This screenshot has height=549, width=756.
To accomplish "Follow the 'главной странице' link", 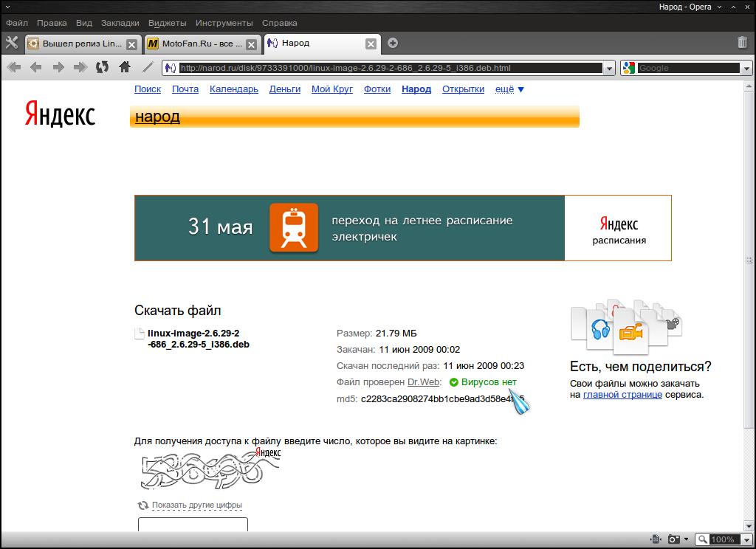I will (x=622, y=395).
